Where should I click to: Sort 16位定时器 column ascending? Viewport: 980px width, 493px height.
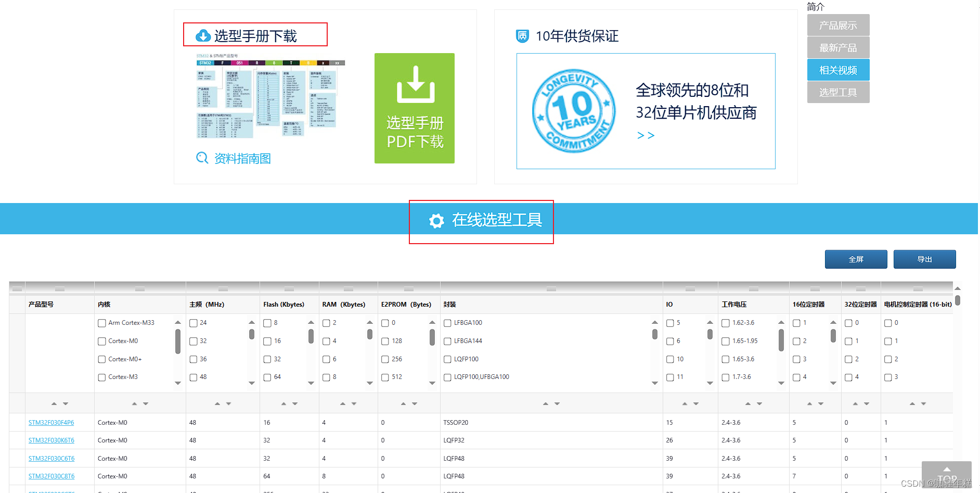pos(809,403)
